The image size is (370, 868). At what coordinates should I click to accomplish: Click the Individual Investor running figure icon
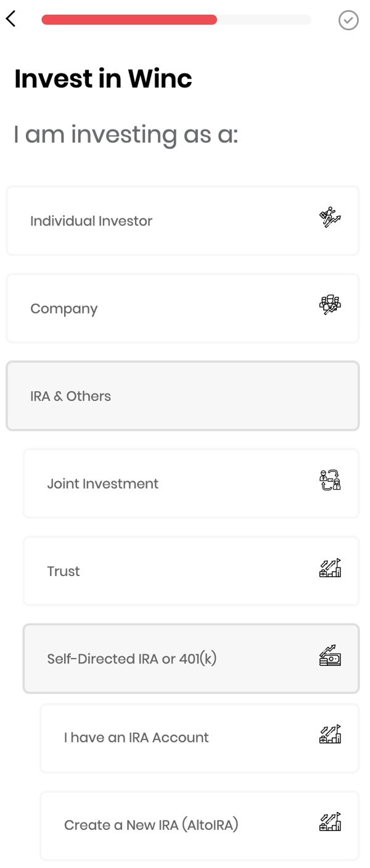coord(330,217)
